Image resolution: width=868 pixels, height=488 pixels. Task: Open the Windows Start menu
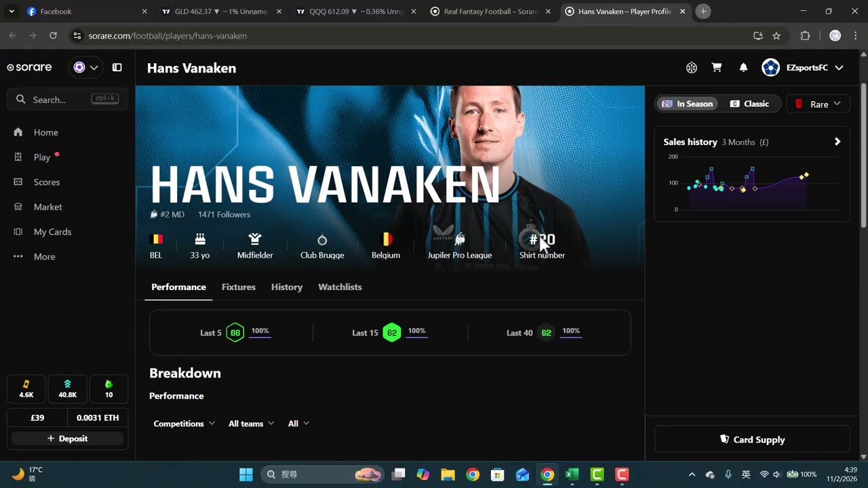point(245,474)
